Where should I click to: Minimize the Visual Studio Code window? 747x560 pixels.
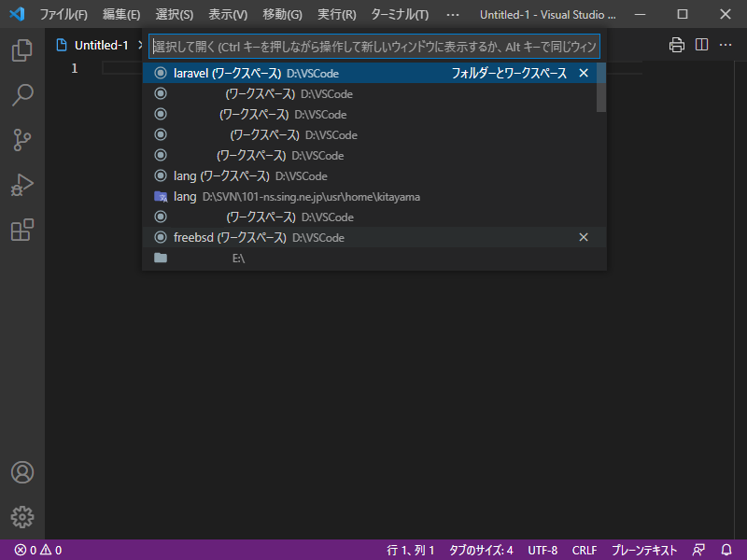tap(641, 14)
